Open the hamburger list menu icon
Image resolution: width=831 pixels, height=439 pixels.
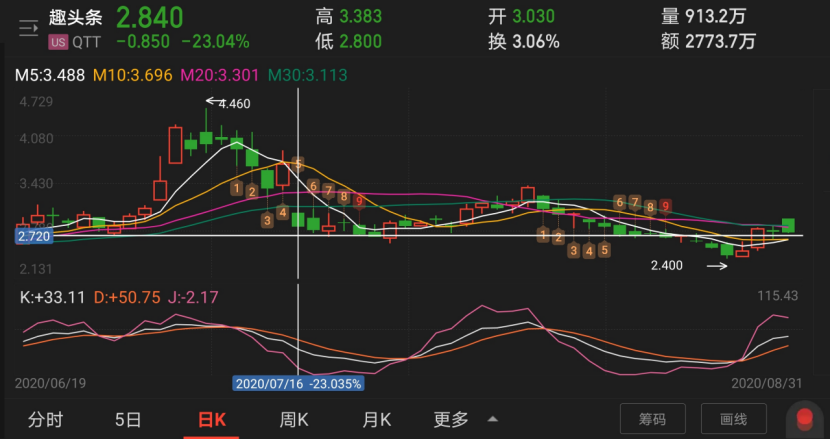[29, 28]
